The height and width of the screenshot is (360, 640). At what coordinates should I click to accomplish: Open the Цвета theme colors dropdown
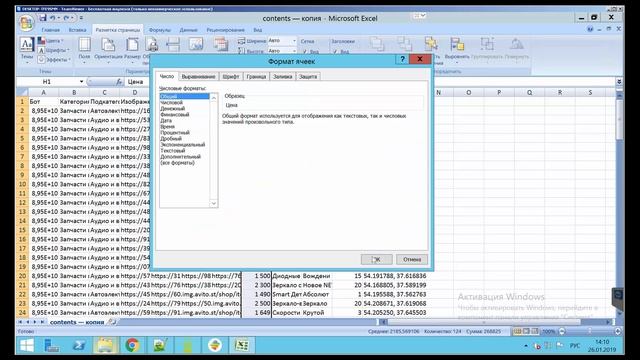(x=51, y=41)
